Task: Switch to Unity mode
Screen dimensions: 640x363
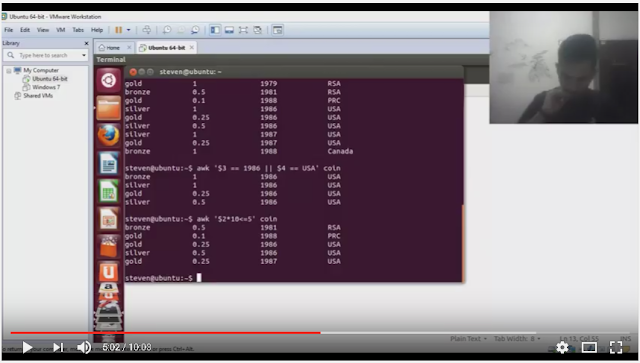Action: (258, 30)
